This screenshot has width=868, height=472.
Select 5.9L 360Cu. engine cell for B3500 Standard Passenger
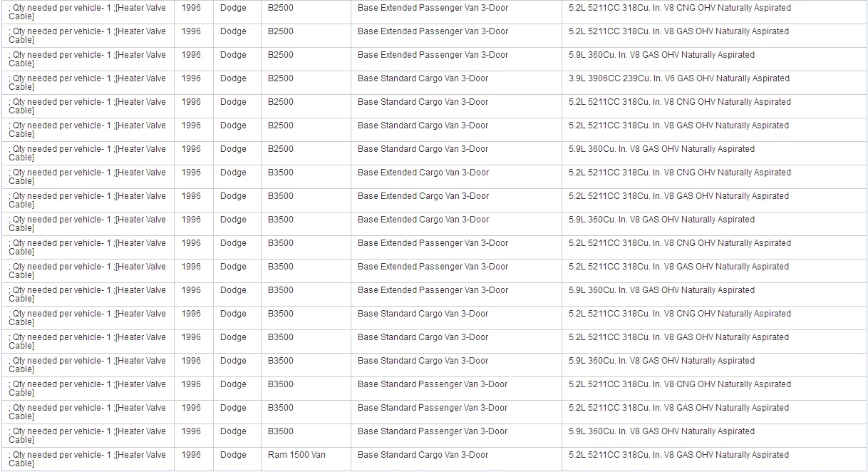714,436
